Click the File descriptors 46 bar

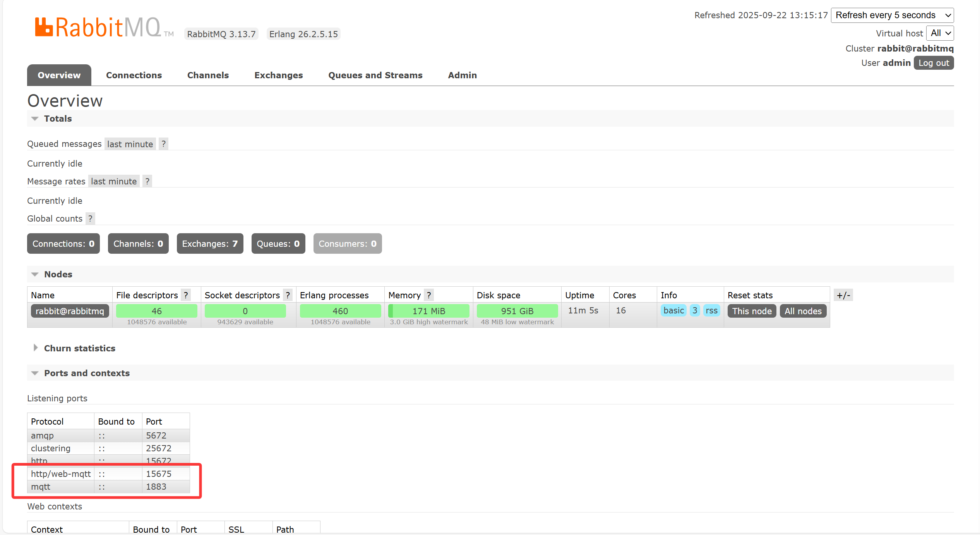pyautogui.click(x=157, y=311)
